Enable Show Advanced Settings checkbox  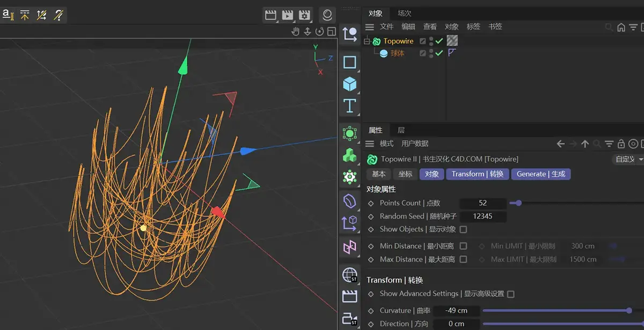tap(510, 294)
